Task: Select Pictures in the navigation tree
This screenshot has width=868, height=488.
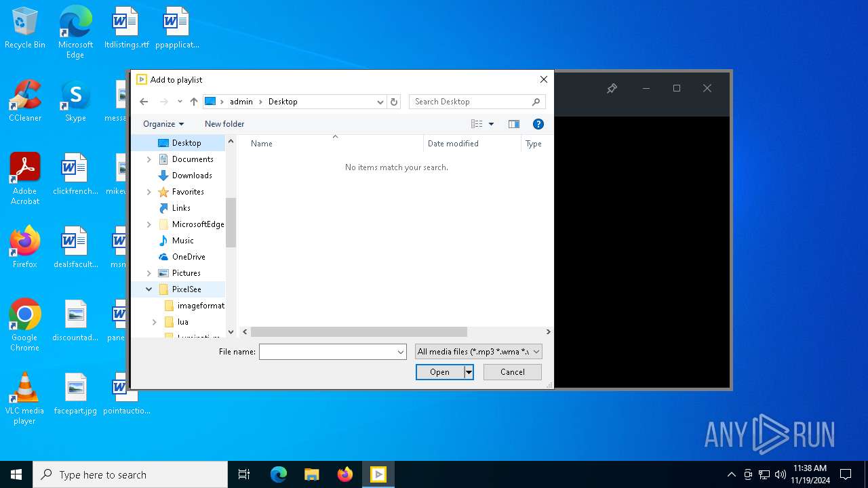Action: click(x=186, y=273)
